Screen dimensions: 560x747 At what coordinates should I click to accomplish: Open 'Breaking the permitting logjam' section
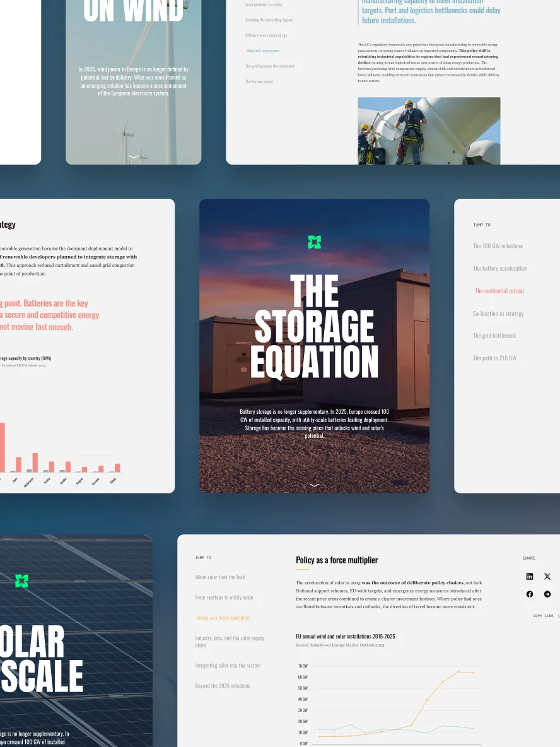[x=269, y=20]
